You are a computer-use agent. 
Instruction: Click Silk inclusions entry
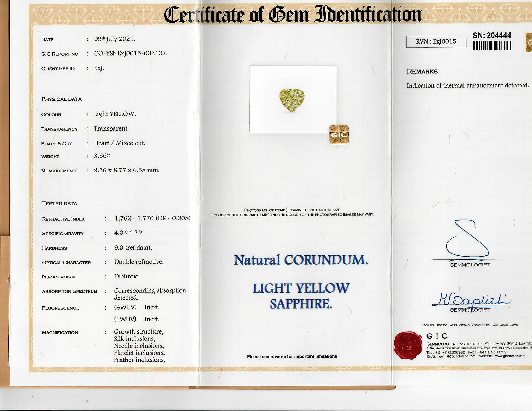click(x=135, y=339)
